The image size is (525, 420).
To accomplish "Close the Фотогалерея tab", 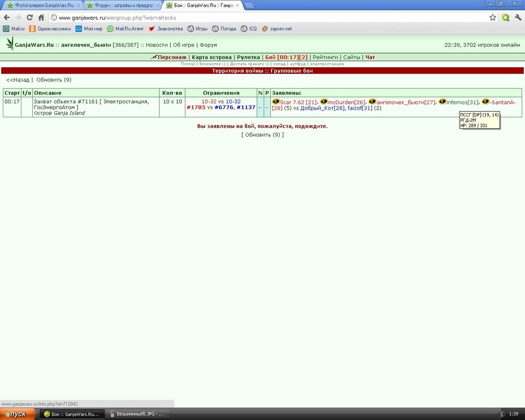I will (x=78, y=5).
